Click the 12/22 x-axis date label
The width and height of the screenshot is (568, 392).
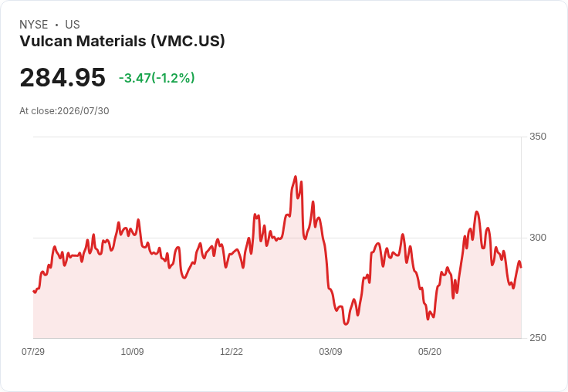[232, 351]
